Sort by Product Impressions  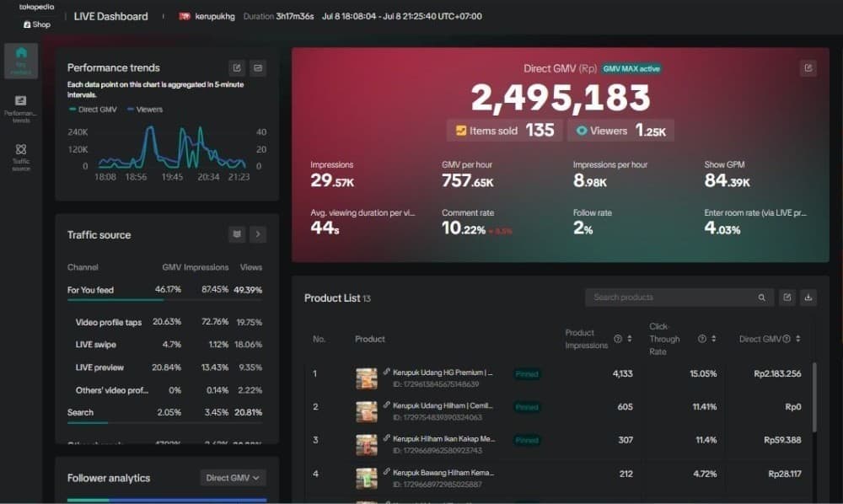tap(630, 339)
